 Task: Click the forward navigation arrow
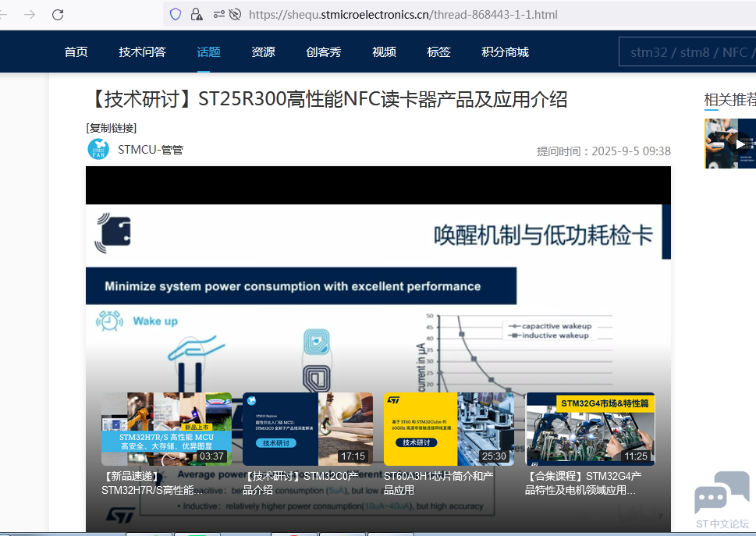pos(30,13)
